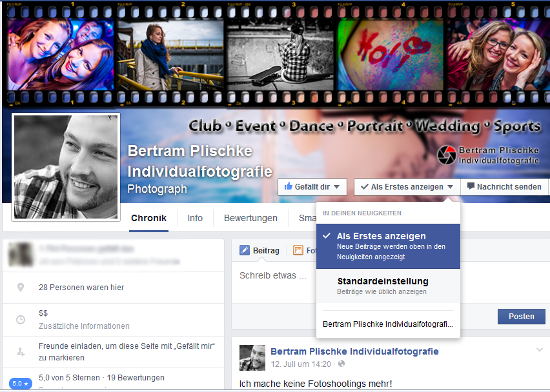Open the page profile picture
This screenshot has height=392, width=550.
click(66, 167)
